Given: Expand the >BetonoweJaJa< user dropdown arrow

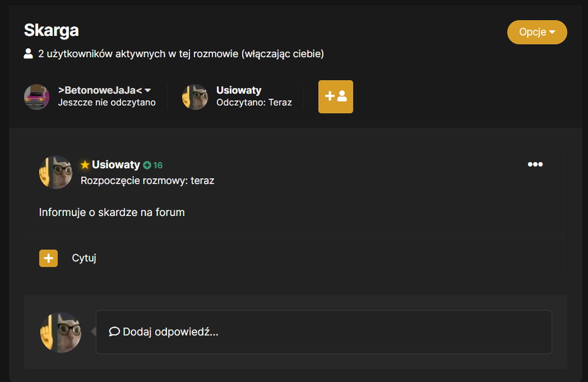Looking at the screenshot, I should pyautogui.click(x=148, y=91).
